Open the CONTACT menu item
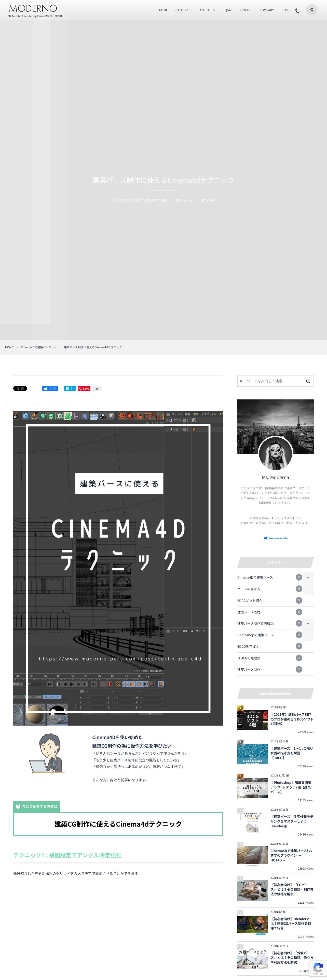This screenshot has height=980, width=327. click(x=245, y=10)
